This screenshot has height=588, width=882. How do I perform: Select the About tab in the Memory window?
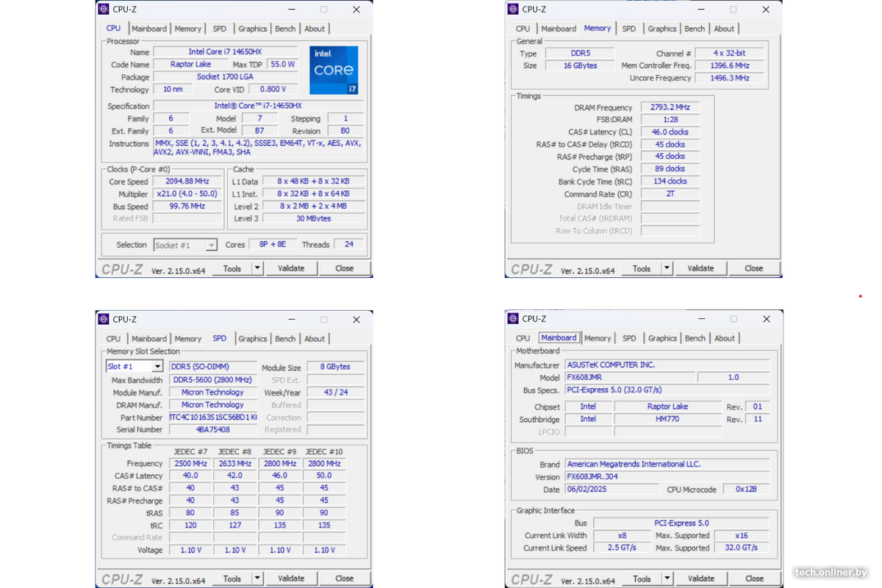tap(724, 29)
